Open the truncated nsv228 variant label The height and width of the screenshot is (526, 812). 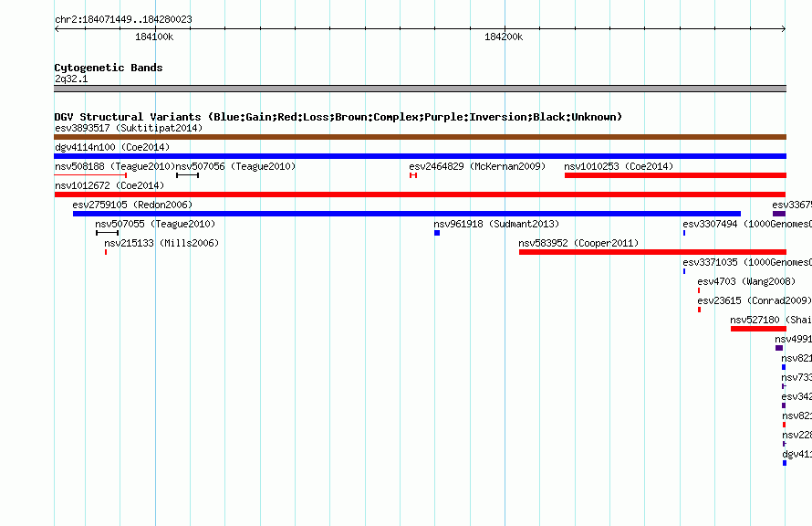[x=796, y=435]
